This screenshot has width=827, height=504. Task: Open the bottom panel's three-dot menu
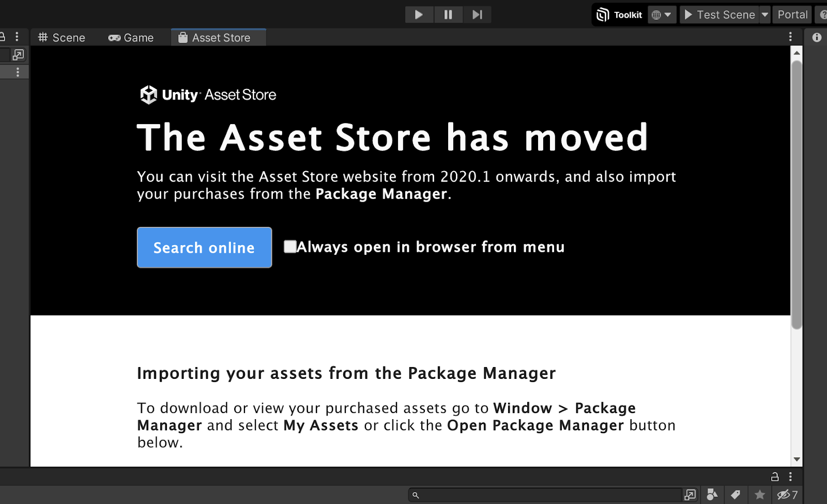pos(790,477)
